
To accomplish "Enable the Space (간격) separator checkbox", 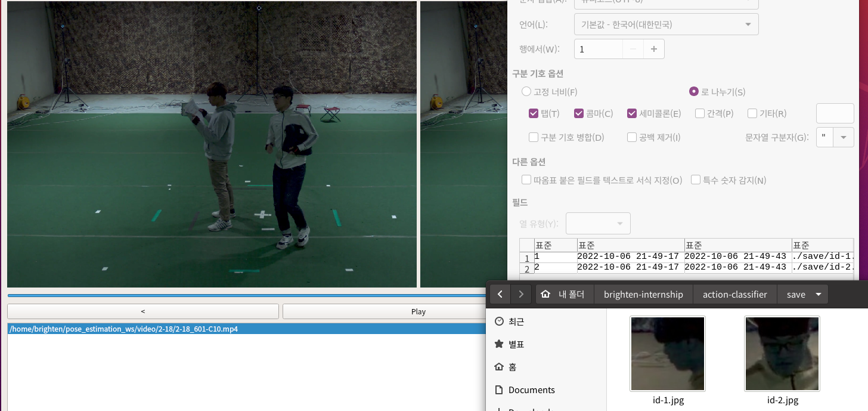I will pos(700,113).
